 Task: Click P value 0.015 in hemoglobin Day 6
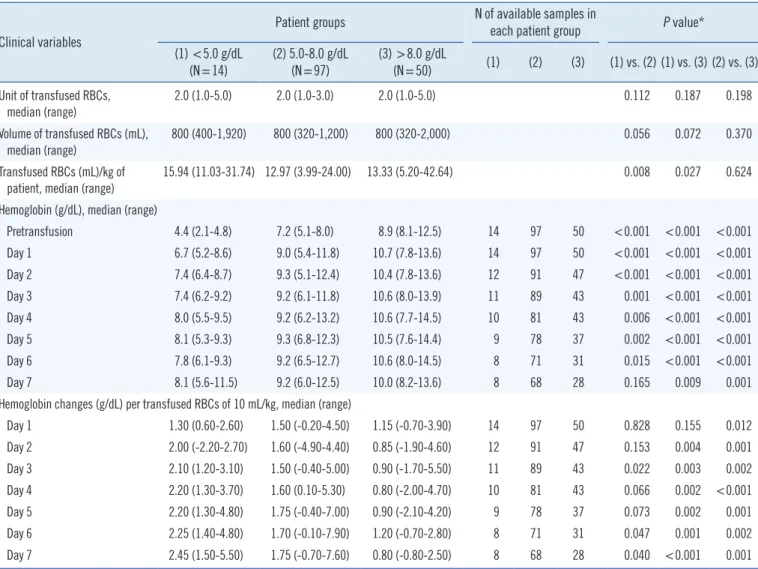coord(637,361)
